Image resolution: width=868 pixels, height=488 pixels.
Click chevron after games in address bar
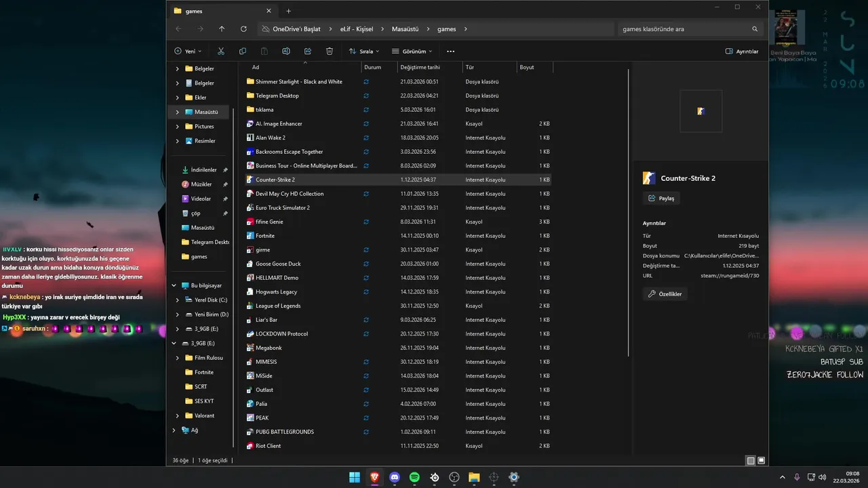click(466, 29)
